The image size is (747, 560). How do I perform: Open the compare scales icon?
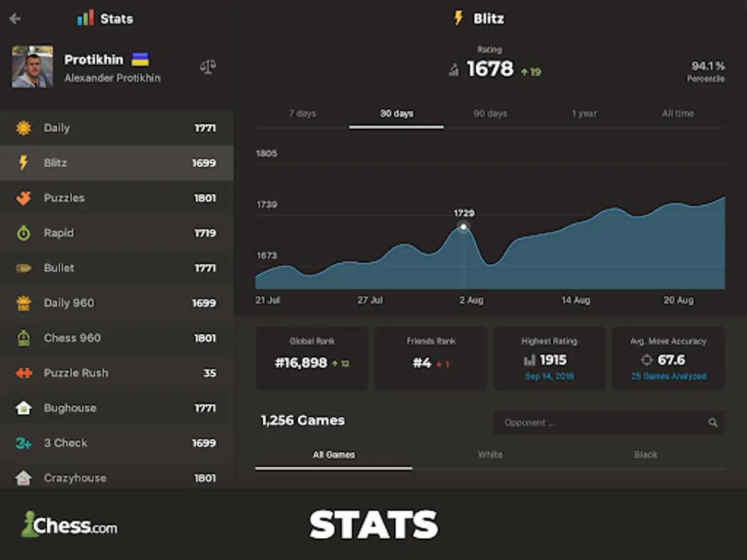[x=208, y=67]
